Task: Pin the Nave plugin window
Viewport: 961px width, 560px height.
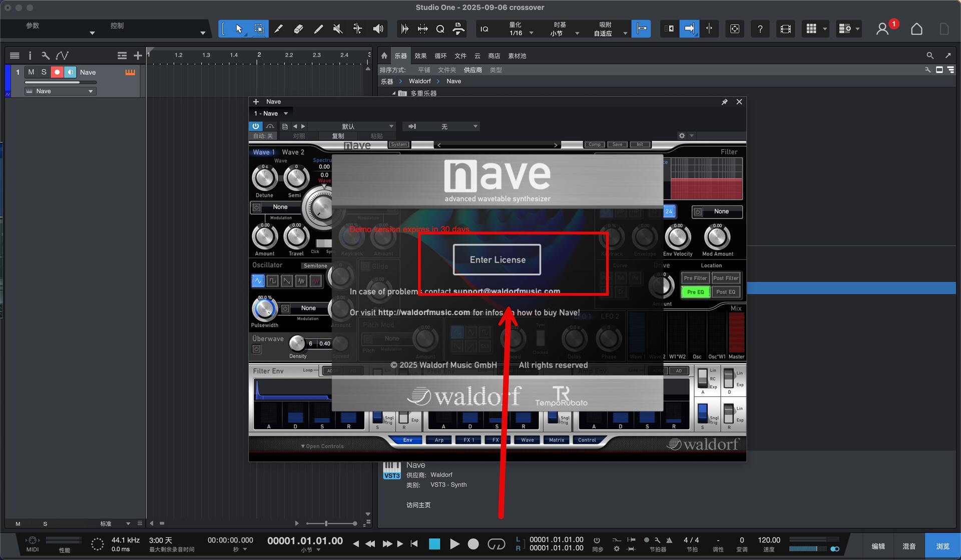Action: tap(724, 102)
